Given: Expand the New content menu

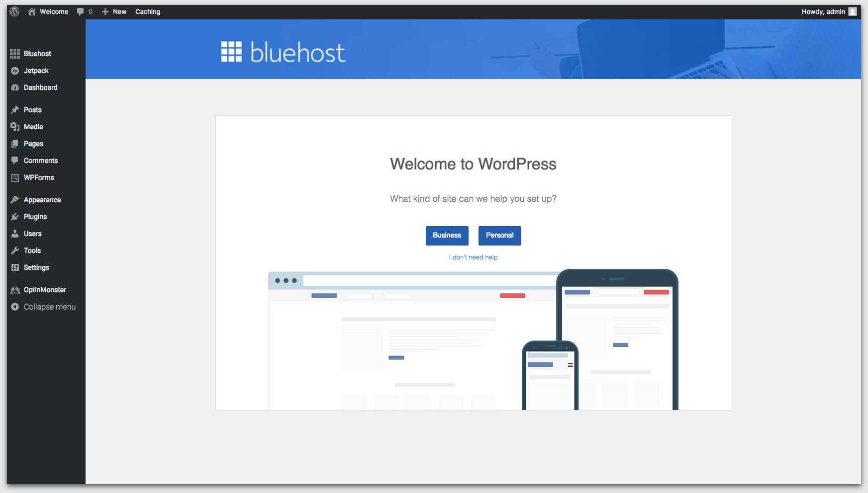Looking at the screenshot, I should coord(114,11).
